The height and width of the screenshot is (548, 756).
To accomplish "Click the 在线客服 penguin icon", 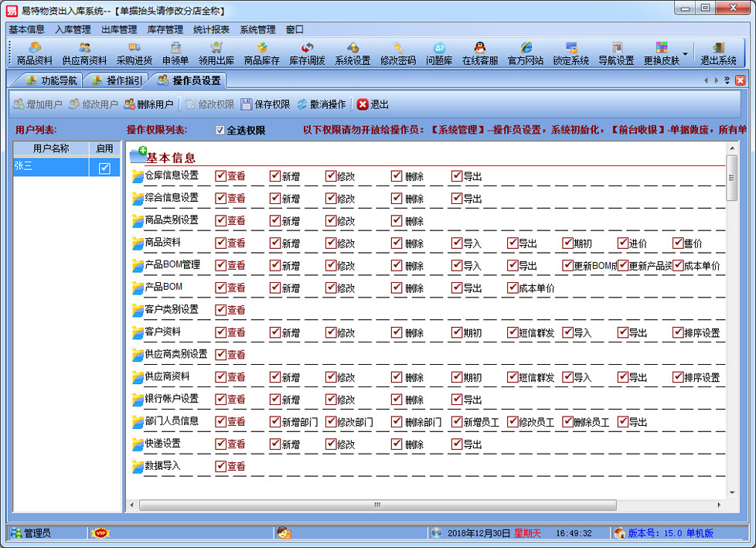I will coord(479,53).
